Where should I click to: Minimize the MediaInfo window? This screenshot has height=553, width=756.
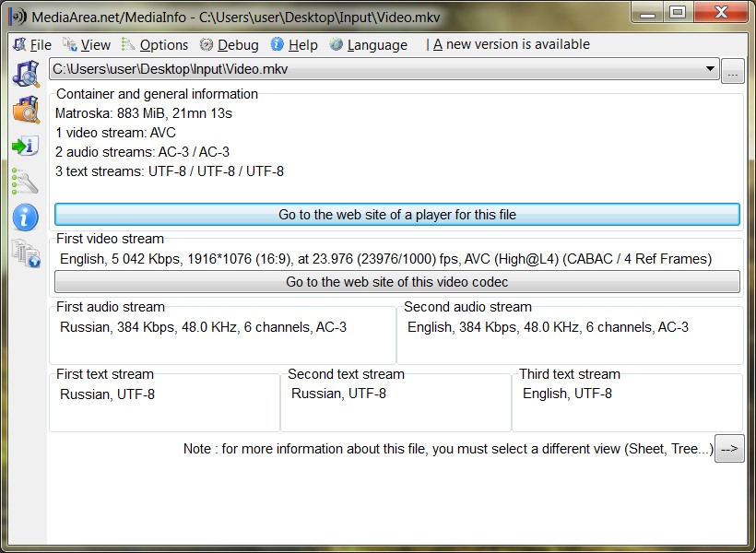[x=647, y=12]
